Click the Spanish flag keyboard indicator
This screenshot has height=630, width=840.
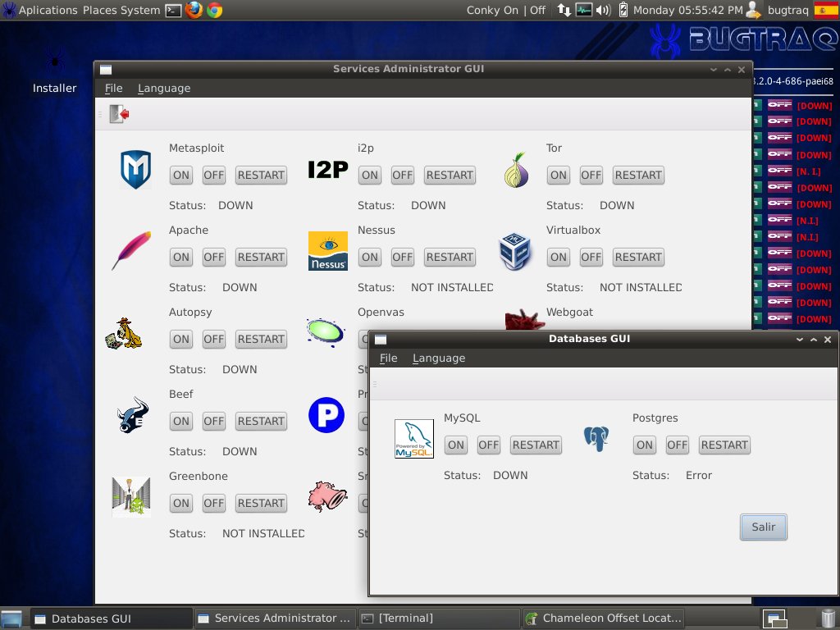[x=825, y=10]
